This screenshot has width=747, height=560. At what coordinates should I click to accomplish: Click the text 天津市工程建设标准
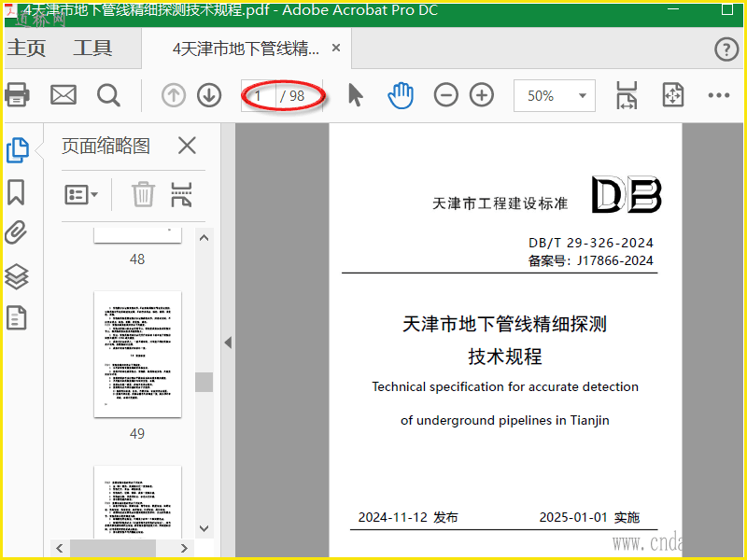[x=500, y=203]
